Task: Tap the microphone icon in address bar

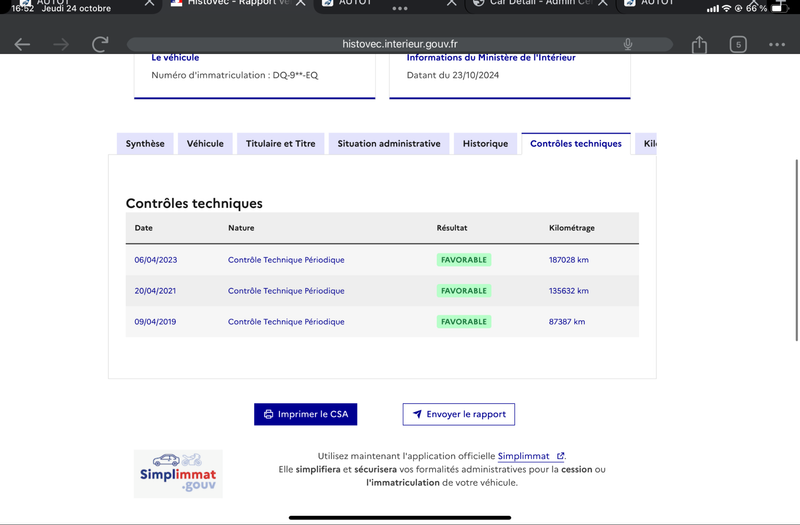Action: click(628, 44)
